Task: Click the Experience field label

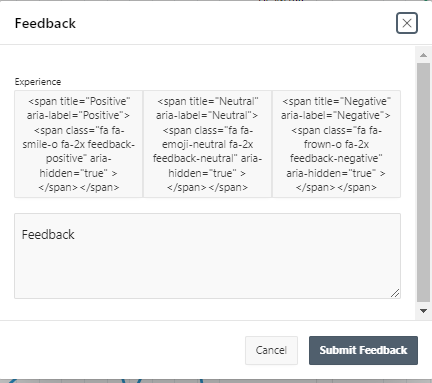Action: [x=38, y=82]
